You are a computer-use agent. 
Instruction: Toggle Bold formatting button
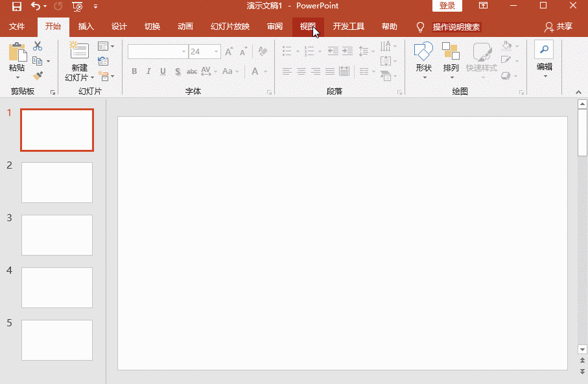134,71
